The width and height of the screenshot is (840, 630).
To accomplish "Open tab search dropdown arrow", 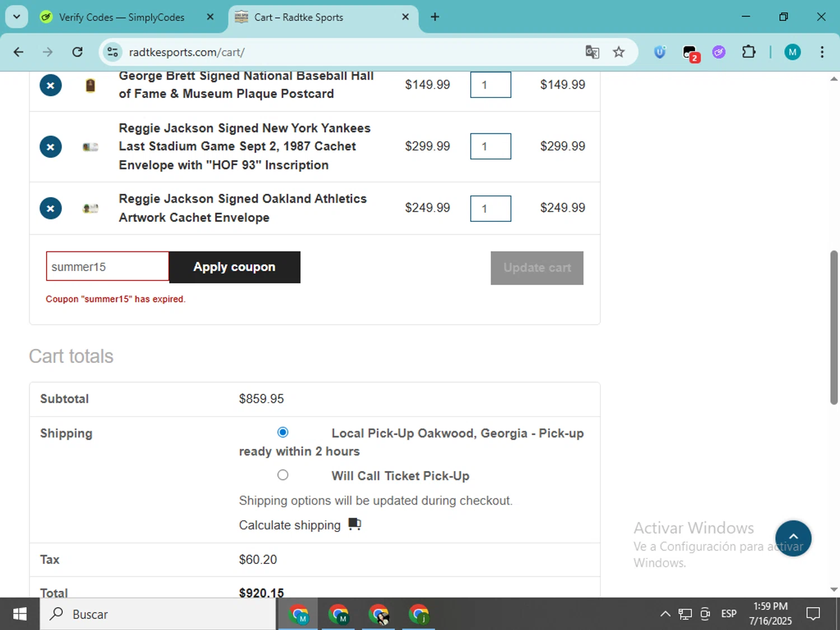I will tap(17, 17).
